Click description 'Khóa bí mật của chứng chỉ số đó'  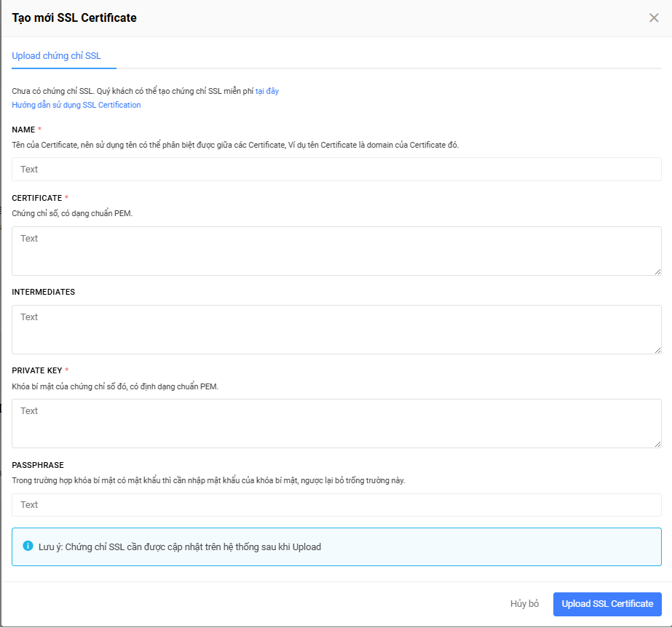click(69, 386)
